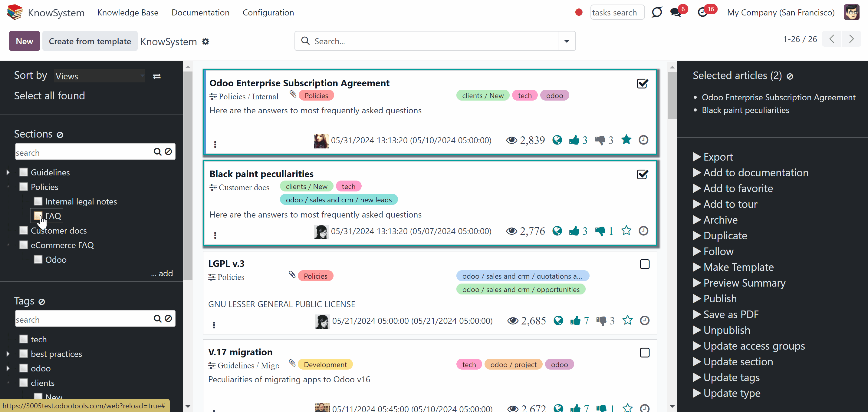Tick the Guidelines section checkbox

[24, 172]
